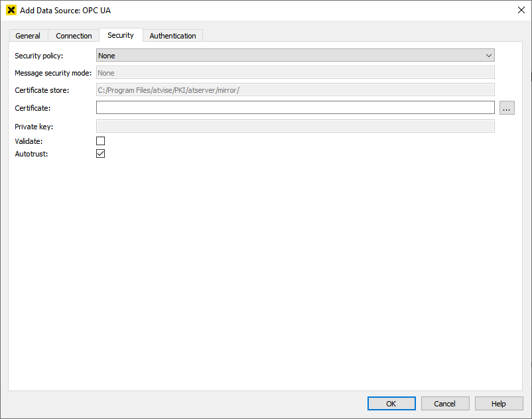This screenshot has width=532, height=419.
Task: Open the certificate browse (...) button
Action: (x=507, y=108)
